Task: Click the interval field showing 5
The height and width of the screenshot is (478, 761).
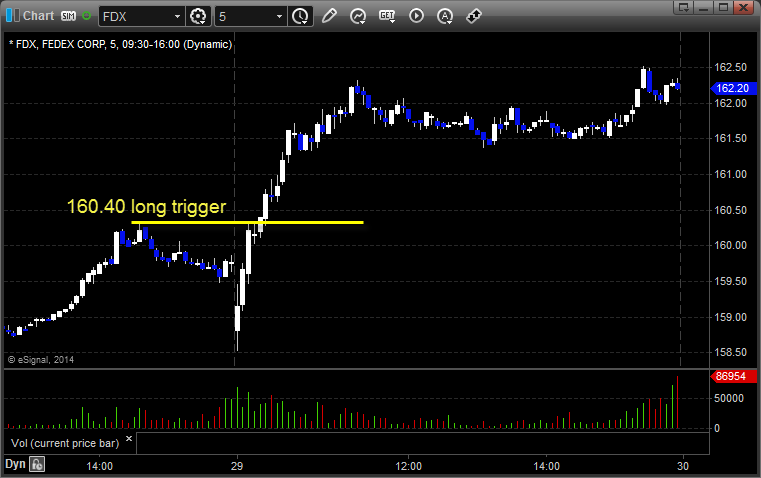Action: (245, 16)
